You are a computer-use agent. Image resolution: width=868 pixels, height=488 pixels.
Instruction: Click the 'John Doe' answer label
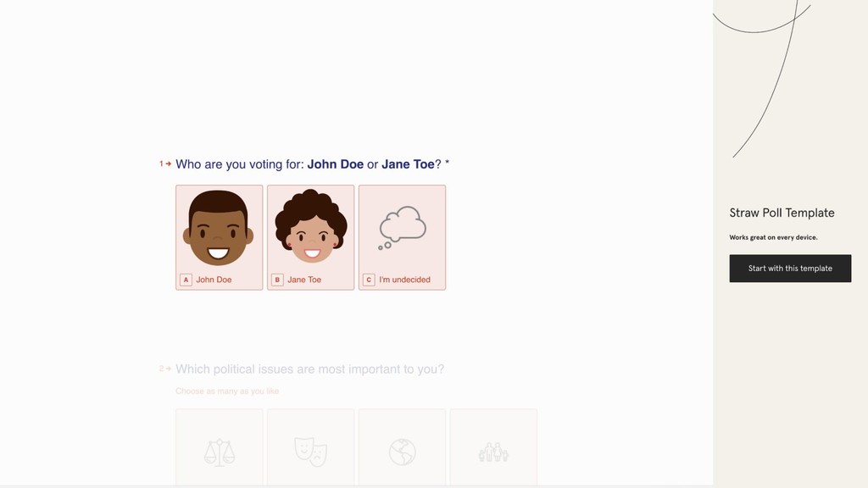click(x=214, y=280)
